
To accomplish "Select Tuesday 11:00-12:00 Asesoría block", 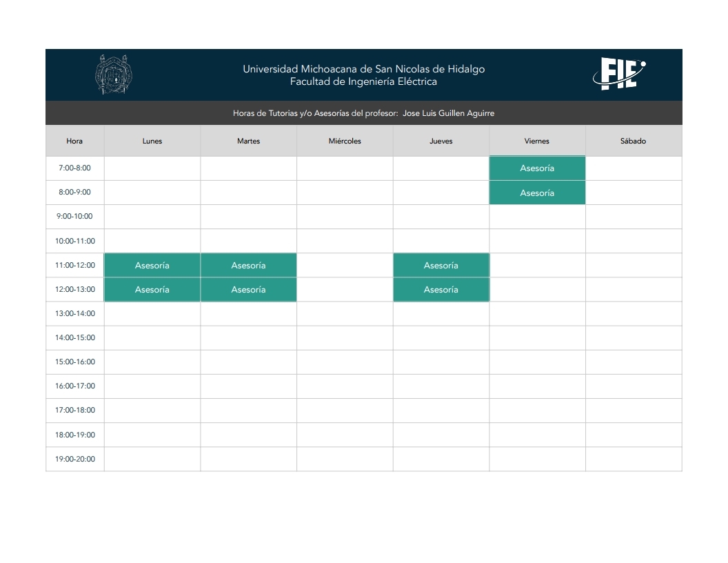I will click(x=248, y=265).
